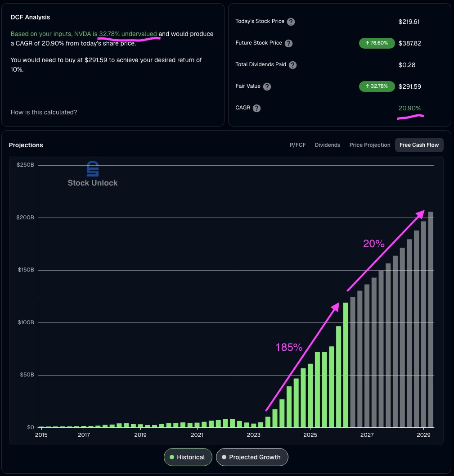Click the $387.82 future price value

(410, 43)
